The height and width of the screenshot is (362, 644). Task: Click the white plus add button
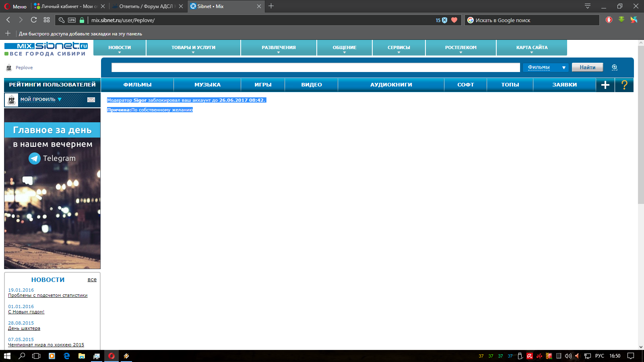[605, 85]
